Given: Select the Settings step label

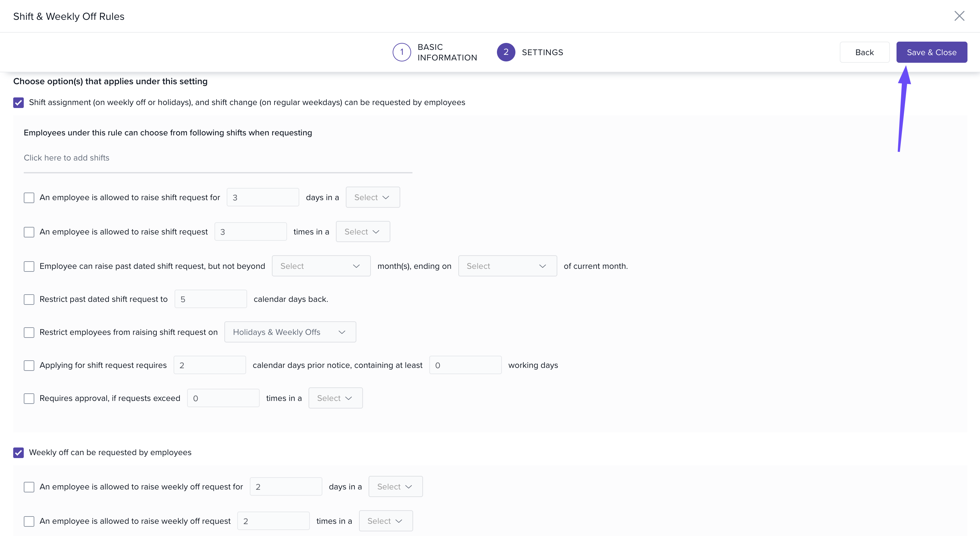Looking at the screenshot, I should point(542,52).
